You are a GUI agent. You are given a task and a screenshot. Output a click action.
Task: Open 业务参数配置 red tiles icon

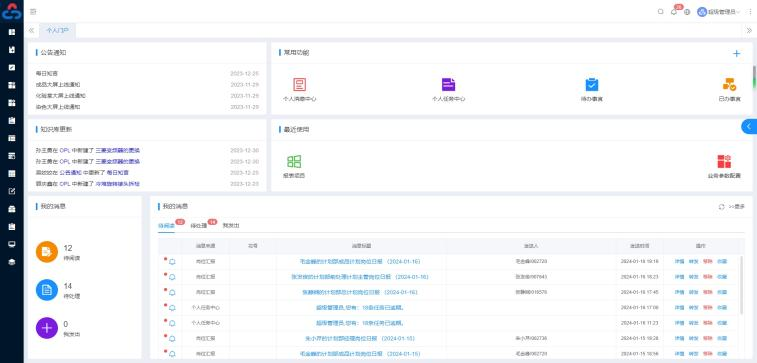[x=724, y=162]
